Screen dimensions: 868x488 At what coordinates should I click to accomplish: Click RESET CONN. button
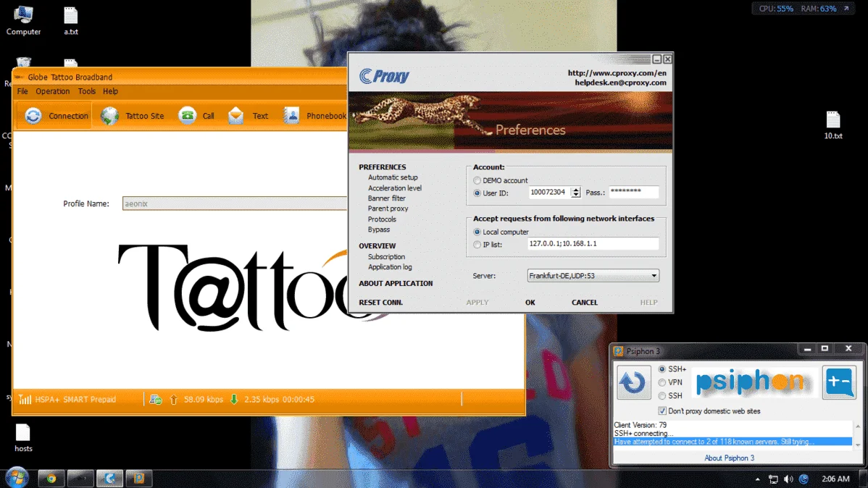click(381, 303)
